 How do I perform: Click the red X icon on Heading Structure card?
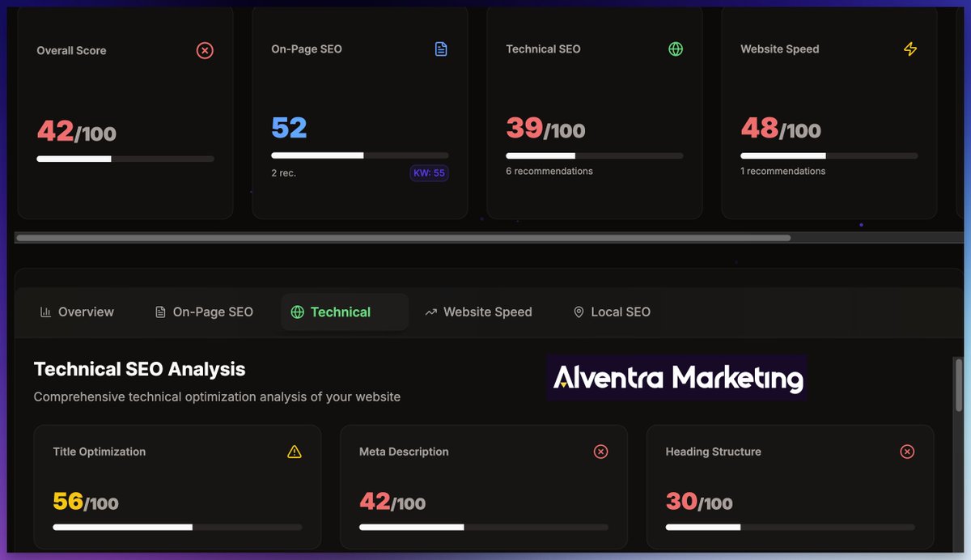pos(907,452)
